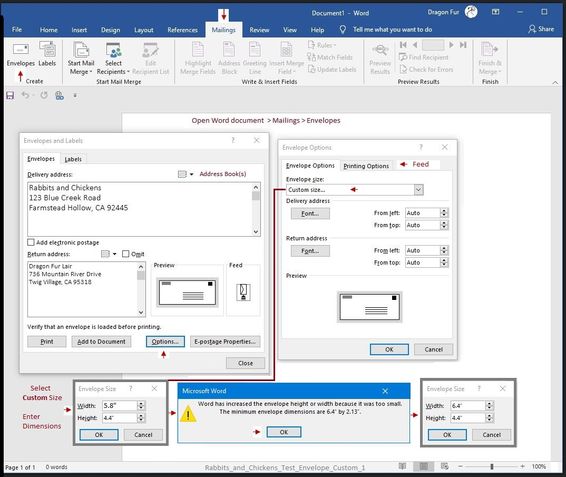Go to previous record arrow
This screenshot has width=566, height=477.
pos(415,45)
